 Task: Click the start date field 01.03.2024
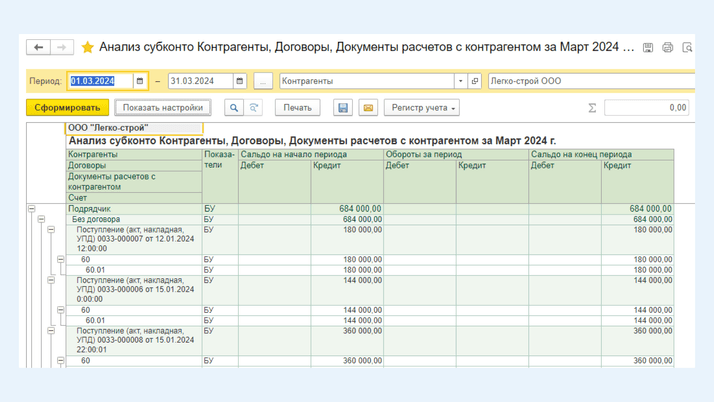point(101,81)
